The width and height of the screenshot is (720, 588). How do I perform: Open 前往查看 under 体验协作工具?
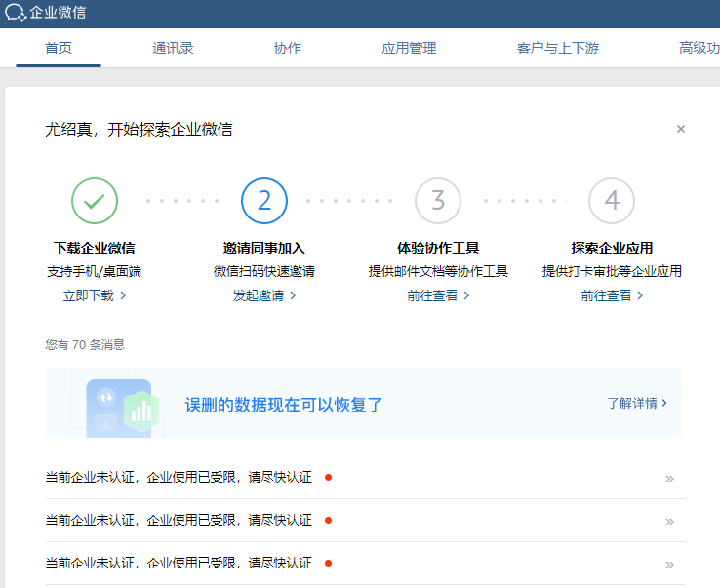(x=438, y=295)
